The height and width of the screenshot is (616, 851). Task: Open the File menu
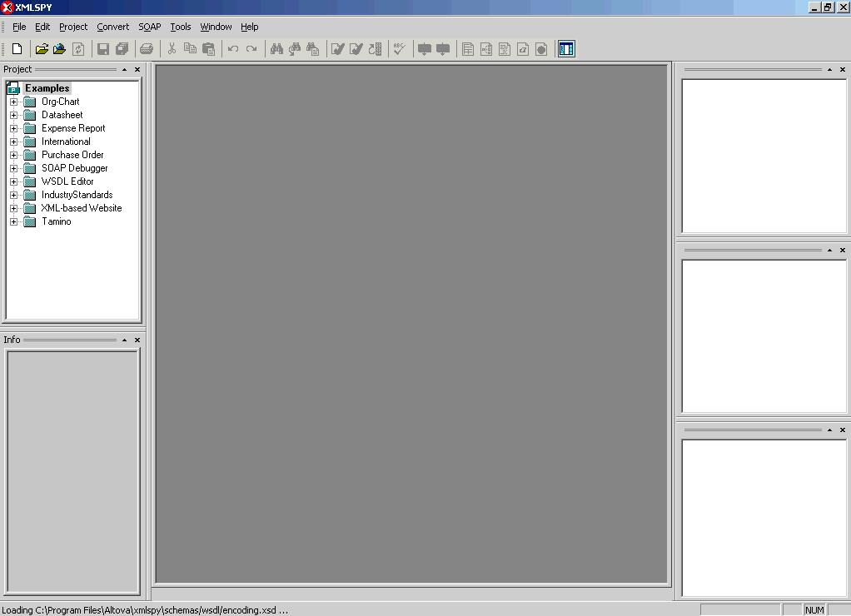19,27
